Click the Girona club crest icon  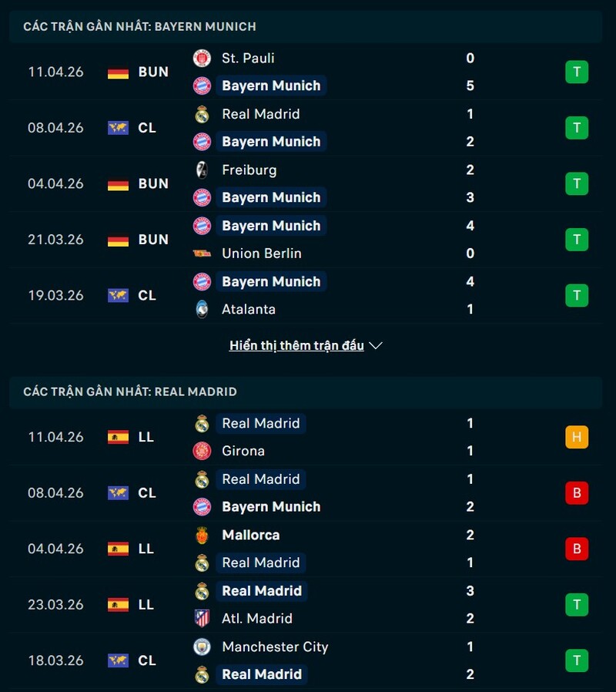tap(202, 452)
